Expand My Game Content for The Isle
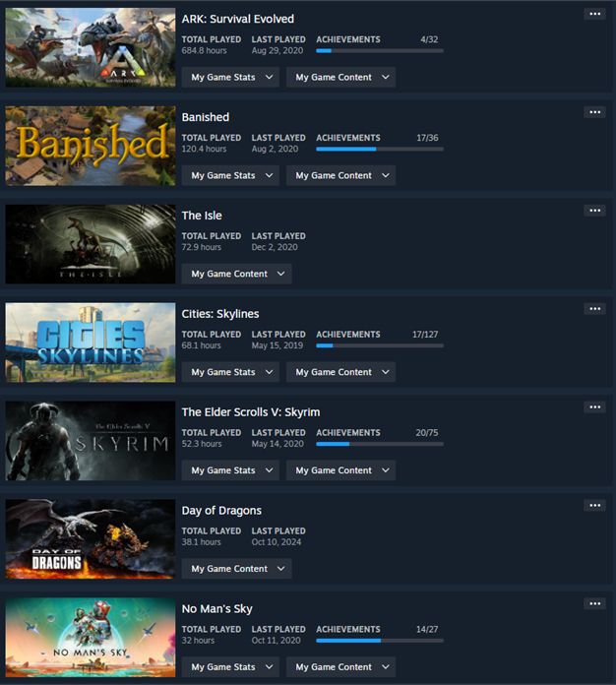This screenshot has width=616, height=685. [236, 274]
